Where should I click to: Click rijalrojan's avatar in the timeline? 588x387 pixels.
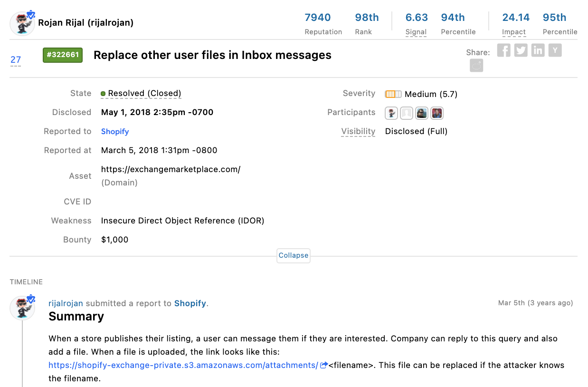click(x=22, y=308)
